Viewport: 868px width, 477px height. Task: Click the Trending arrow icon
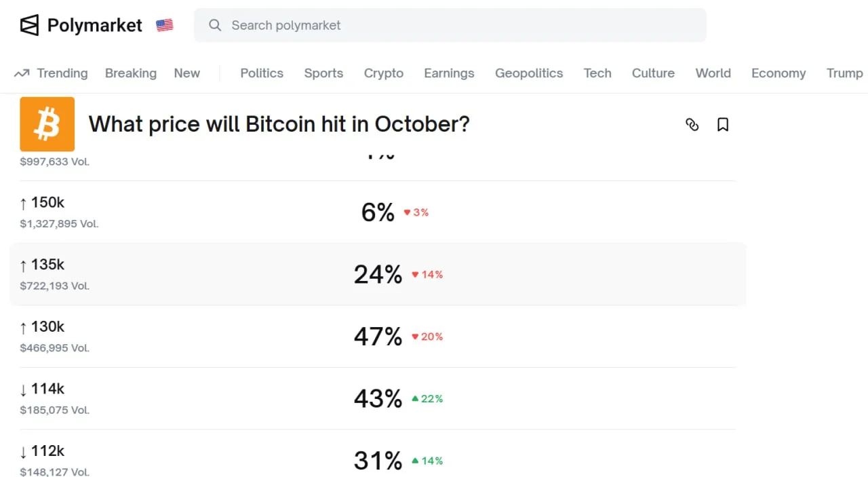coord(22,73)
